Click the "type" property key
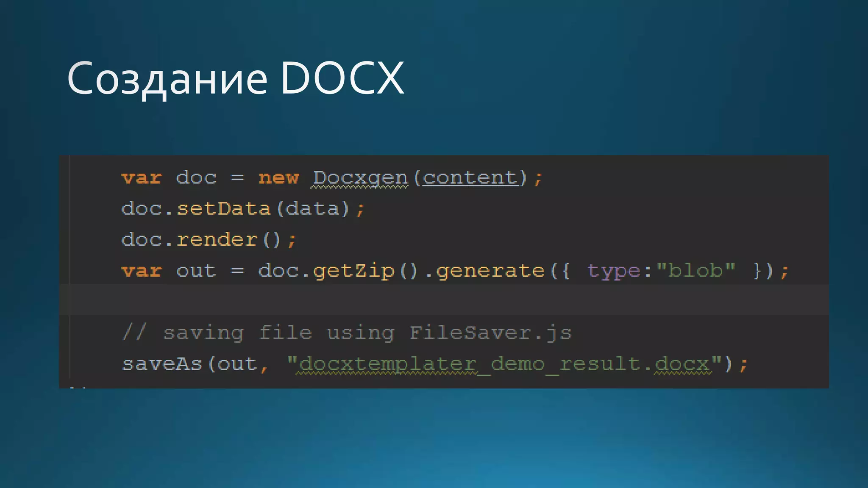Screen dimensions: 868x488 (x=613, y=271)
